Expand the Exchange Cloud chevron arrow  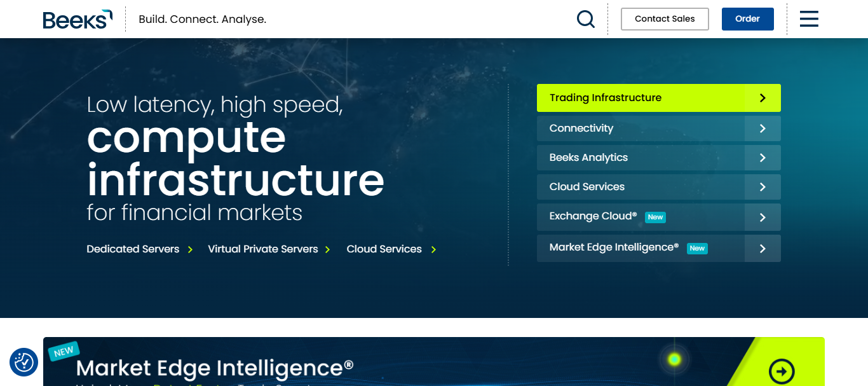[763, 217]
